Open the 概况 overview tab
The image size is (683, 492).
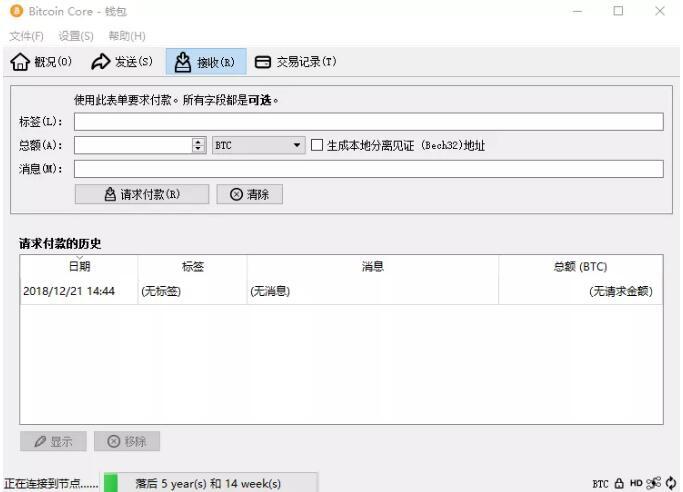point(41,62)
